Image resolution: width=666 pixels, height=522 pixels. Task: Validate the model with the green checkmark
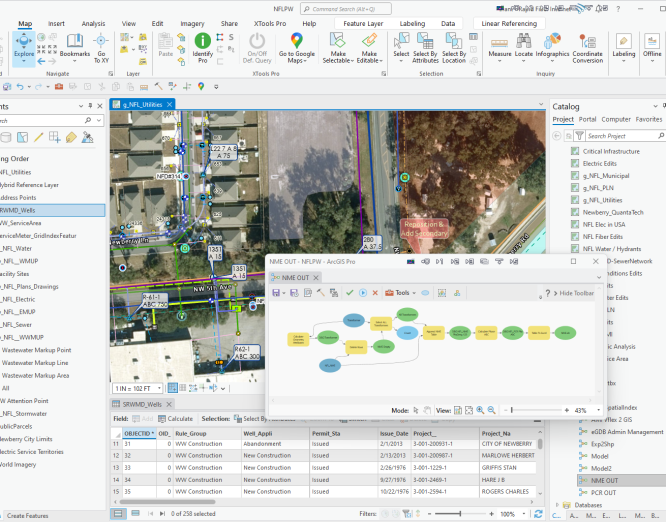350,293
